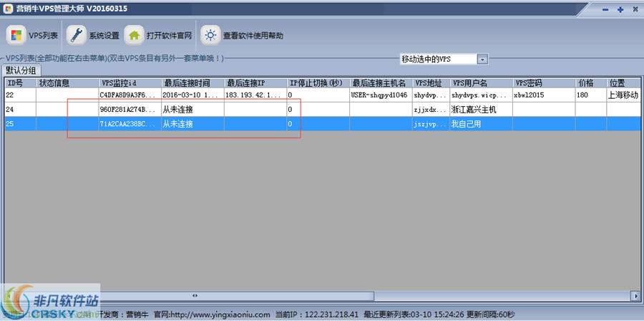Click the 状态信息 column header
This screenshot has width=644, height=321.
(x=67, y=83)
